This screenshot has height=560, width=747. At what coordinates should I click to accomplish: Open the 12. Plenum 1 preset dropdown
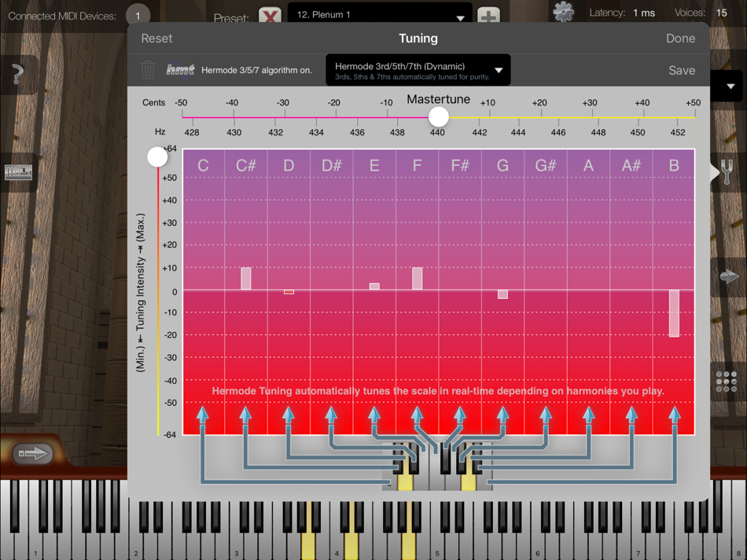tap(379, 13)
